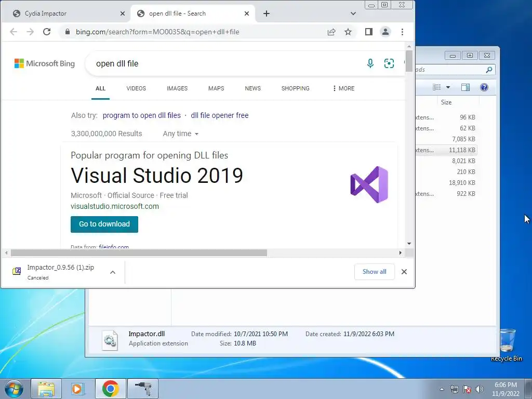Open the Windows Start menu

pyautogui.click(x=14, y=389)
